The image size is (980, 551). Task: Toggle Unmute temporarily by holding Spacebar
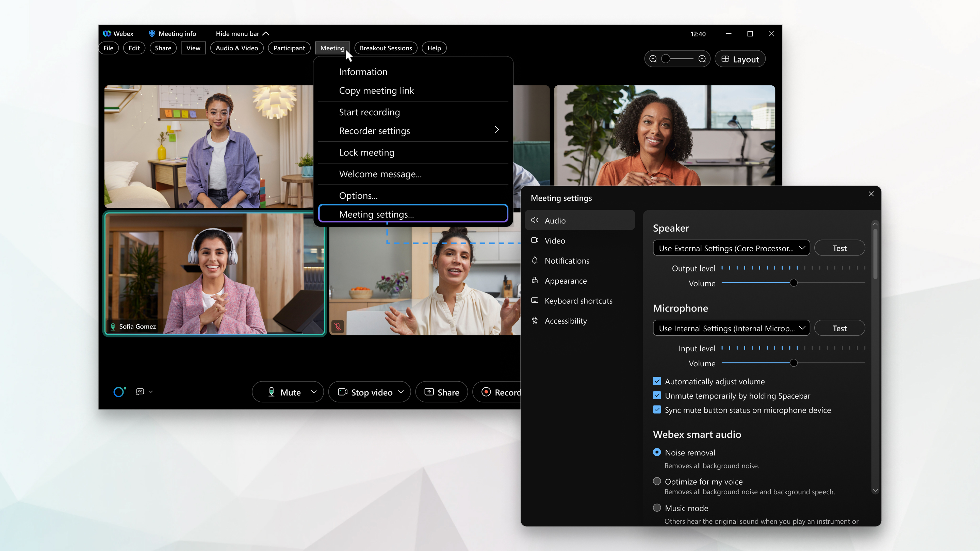tap(656, 396)
